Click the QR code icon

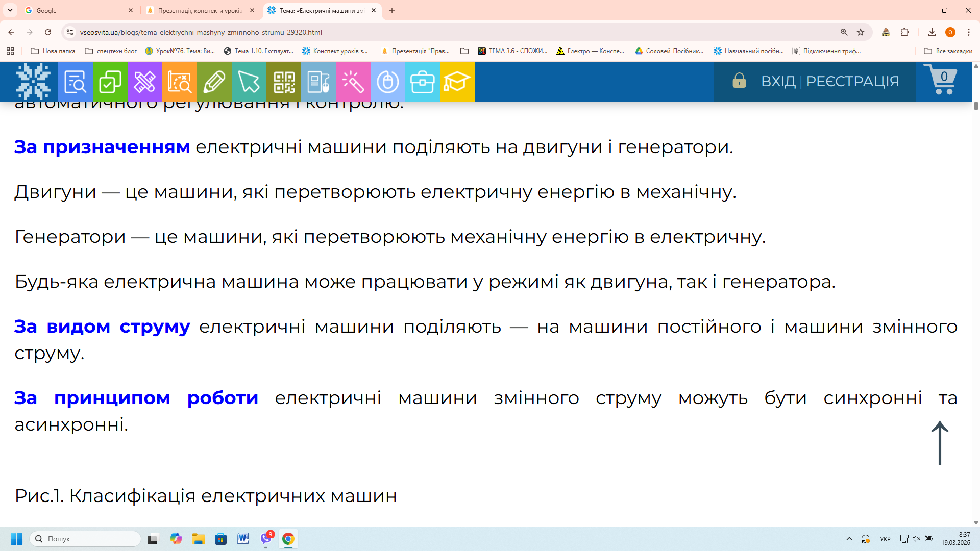(284, 82)
